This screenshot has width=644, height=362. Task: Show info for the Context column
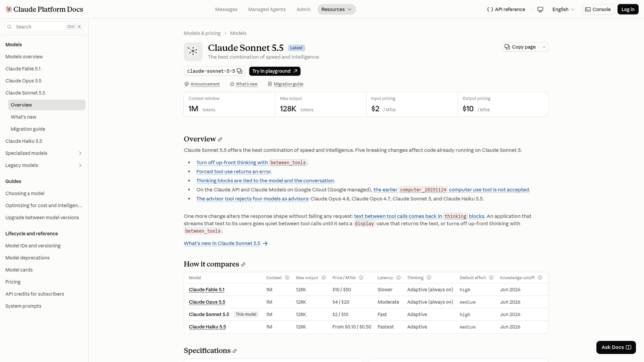click(287, 278)
